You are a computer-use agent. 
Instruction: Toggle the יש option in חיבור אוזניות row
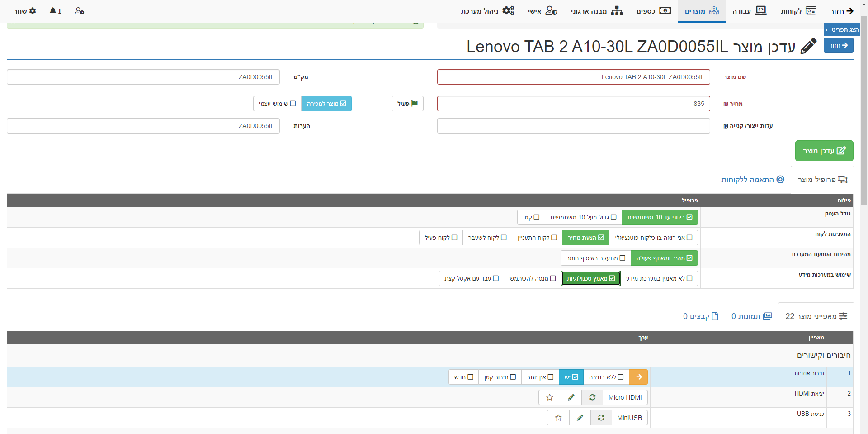tap(571, 377)
